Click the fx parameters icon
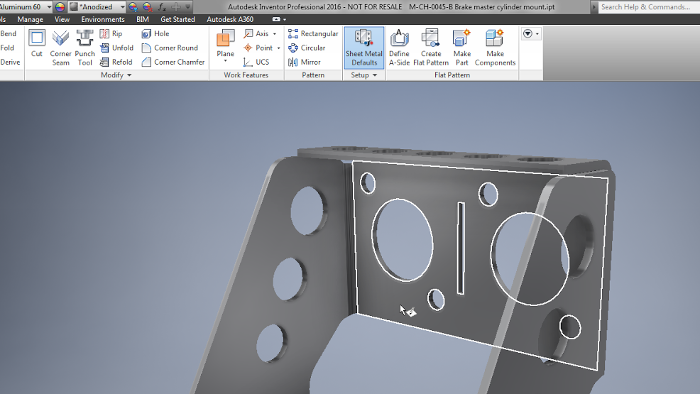Screen dimensions: 700x394 click(162, 7)
